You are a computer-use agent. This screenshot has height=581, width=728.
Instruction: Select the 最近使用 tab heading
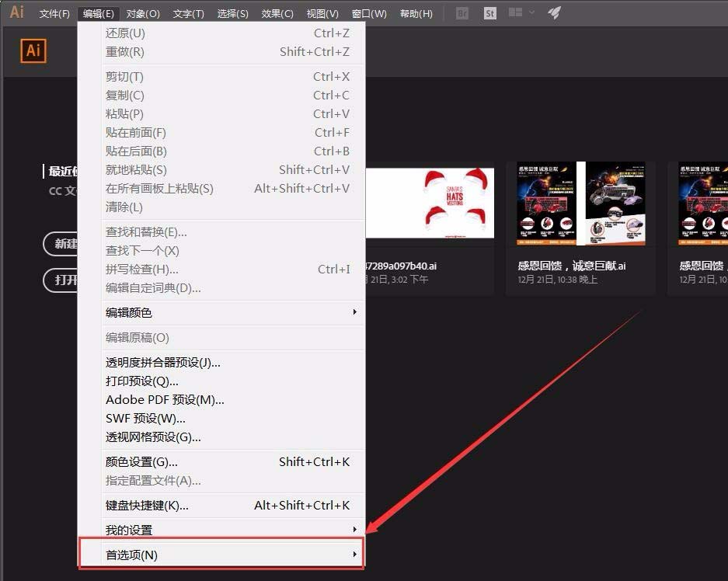click(x=63, y=171)
